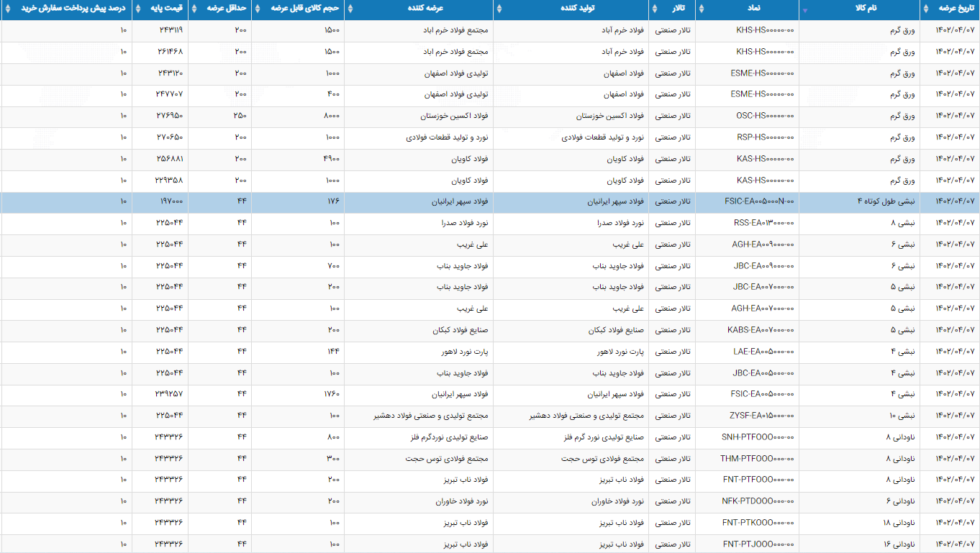Sort by 'حداقل عرضه' with its arrow icon
Viewport: 980px width, 553px height.
coord(194,10)
